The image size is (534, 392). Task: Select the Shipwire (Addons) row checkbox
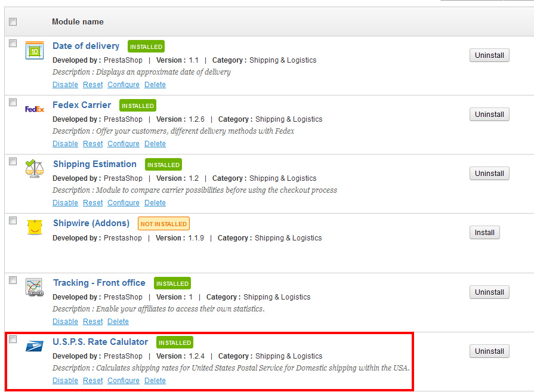(x=13, y=221)
